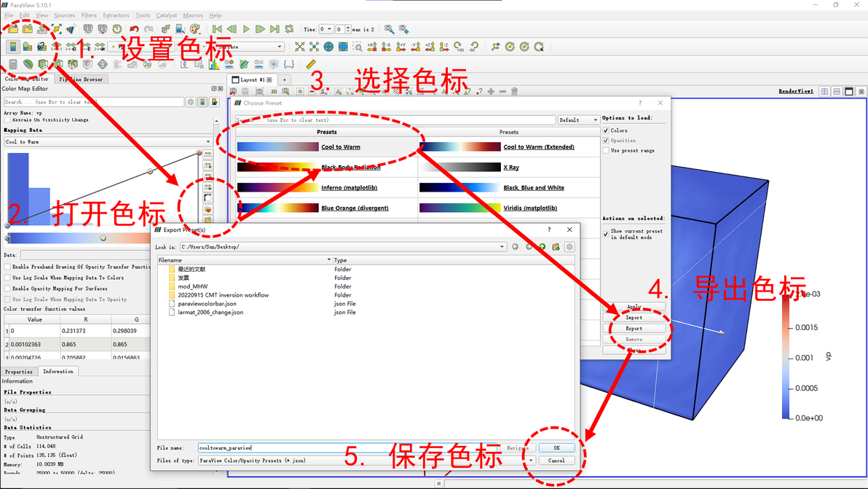This screenshot has height=489, width=868.
Task: Check Use Log Scale When Mapping Data To Opacity
Action: click(x=7, y=300)
